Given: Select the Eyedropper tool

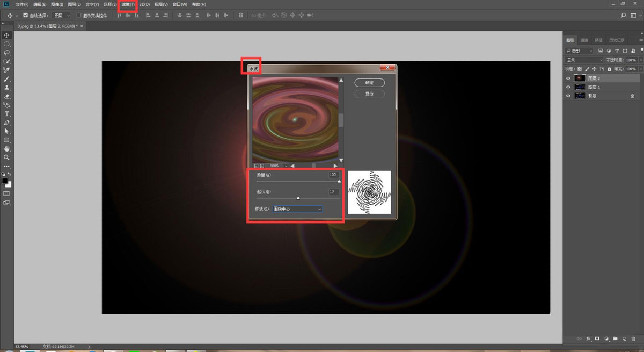Looking at the screenshot, I should 7,70.
